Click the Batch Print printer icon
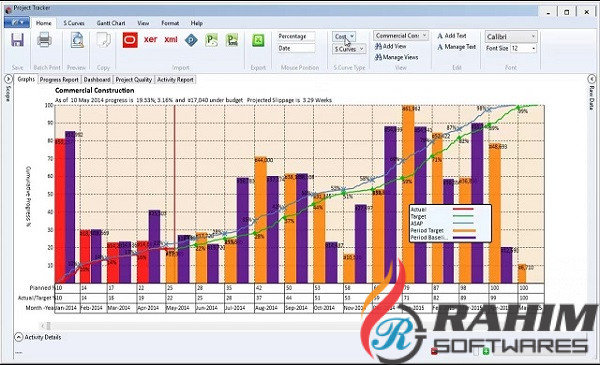Viewport: 600px width, 365px height. [44, 40]
